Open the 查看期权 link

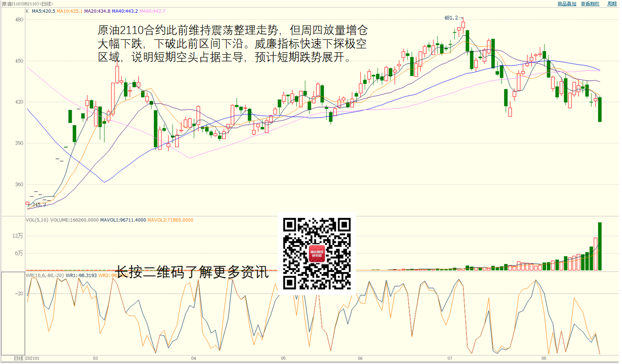click(590, 4)
